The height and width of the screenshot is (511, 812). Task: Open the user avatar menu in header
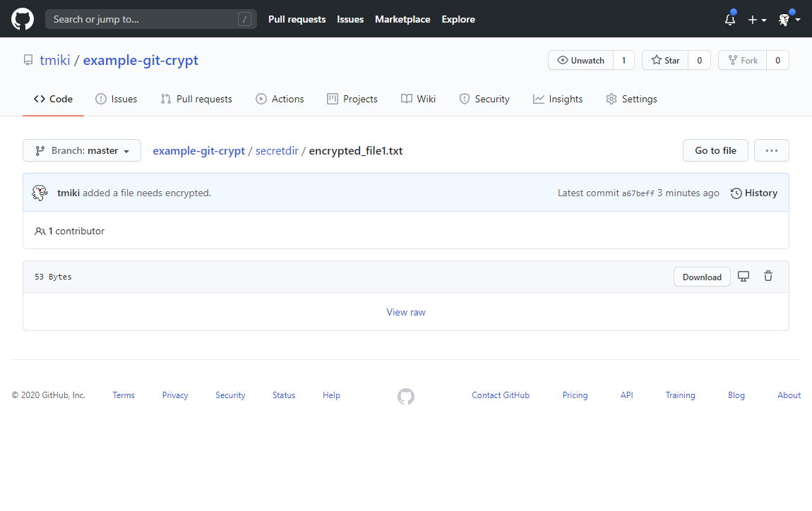(x=789, y=19)
